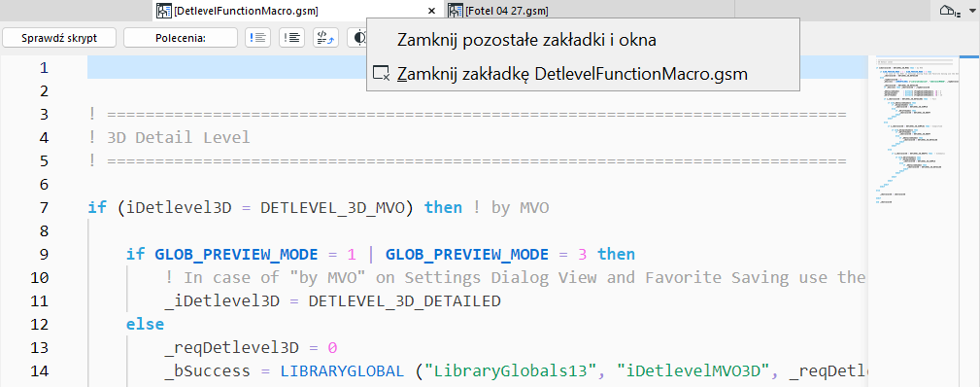Viewport: 980px width, 387px height.
Task: Click the '! 3D Detail Level' comment line
Action: point(169,137)
